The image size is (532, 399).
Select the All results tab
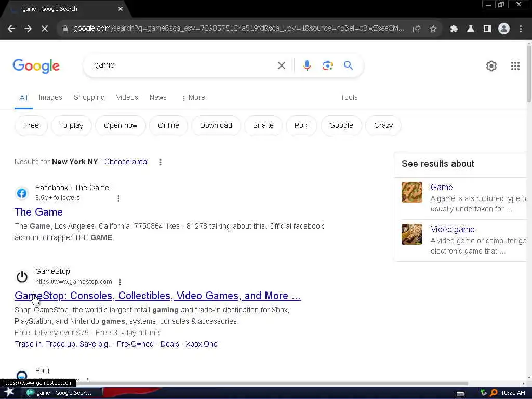(x=23, y=98)
